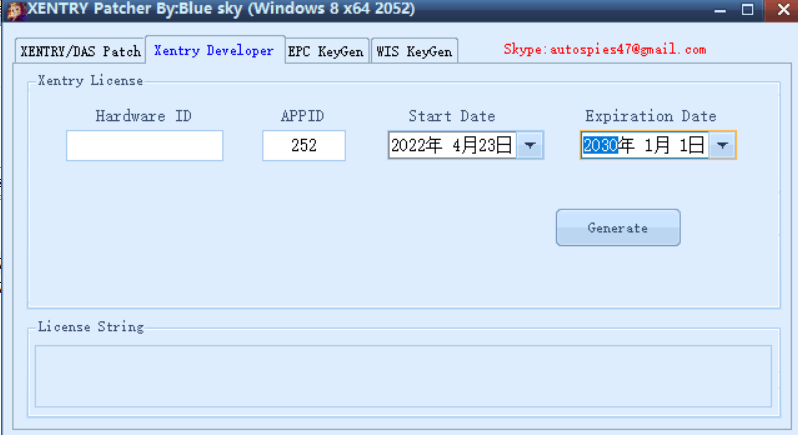Go to the WIS KeyGen tab
This screenshot has width=798, height=435.
[414, 52]
